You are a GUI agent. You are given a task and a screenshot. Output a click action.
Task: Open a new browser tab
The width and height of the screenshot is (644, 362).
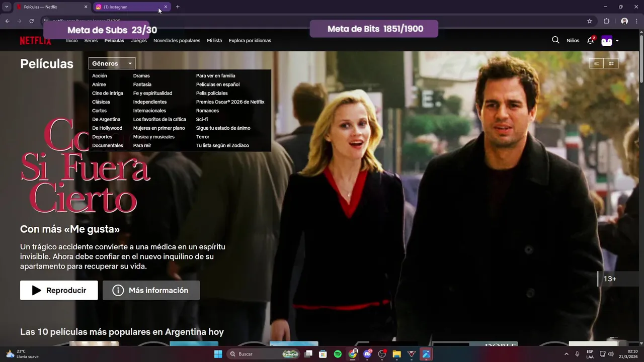(x=178, y=7)
